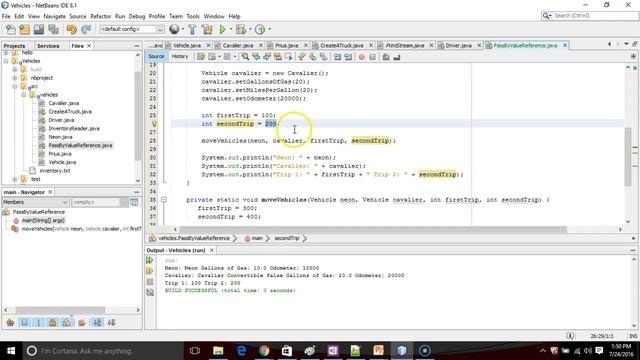Close the Output Vehicles (run) tab
This screenshot has height=360, width=640.
(212, 250)
